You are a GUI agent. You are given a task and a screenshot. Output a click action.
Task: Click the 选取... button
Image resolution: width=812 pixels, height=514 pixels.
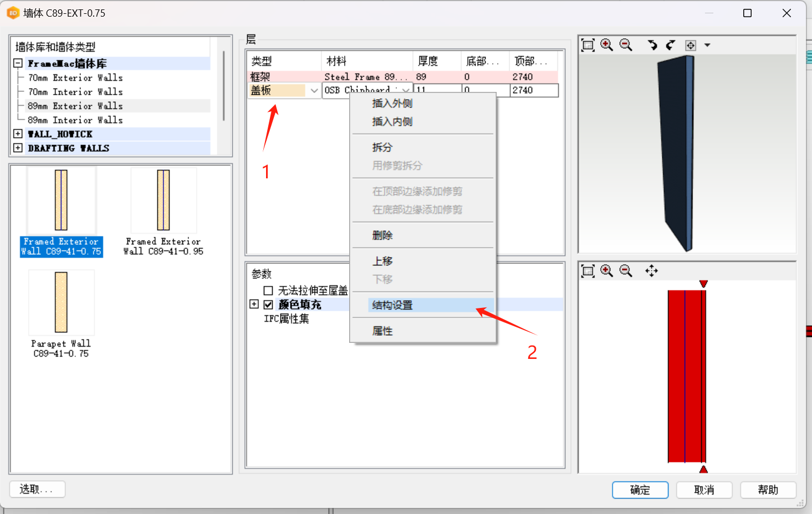(x=37, y=489)
